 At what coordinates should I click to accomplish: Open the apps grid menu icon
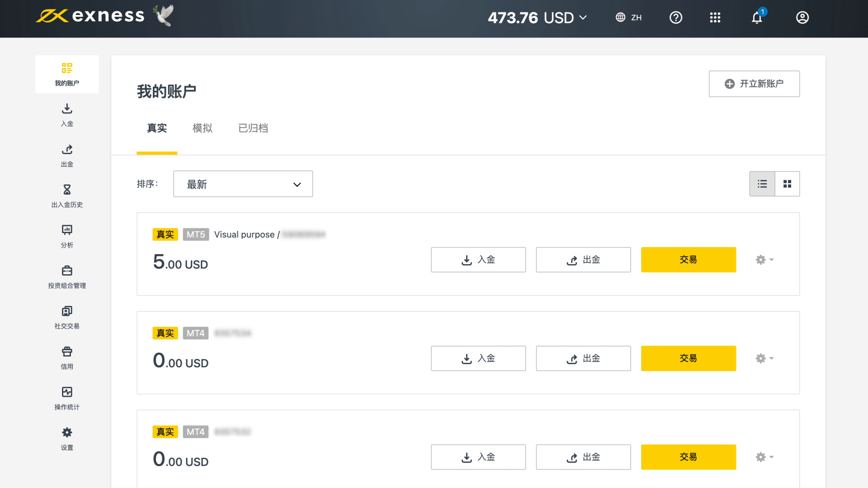click(715, 18)
